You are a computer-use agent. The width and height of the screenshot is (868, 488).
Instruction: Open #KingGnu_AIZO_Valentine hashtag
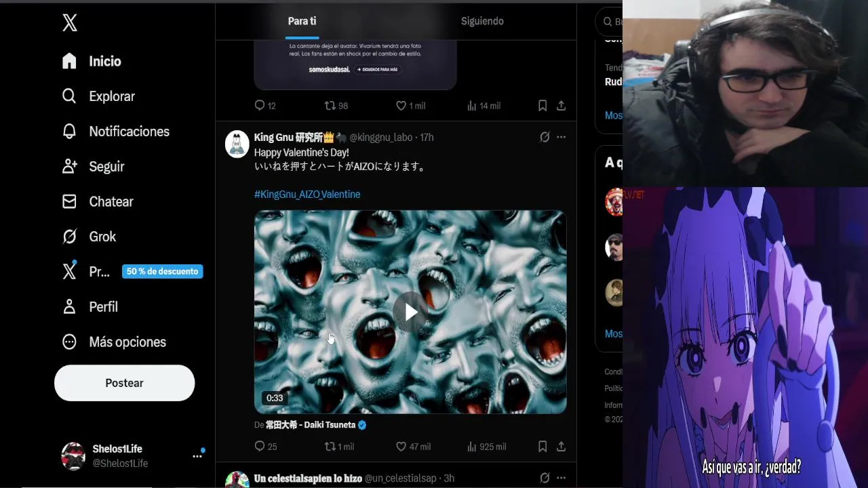pyautogui.click(x=307, y=195)
